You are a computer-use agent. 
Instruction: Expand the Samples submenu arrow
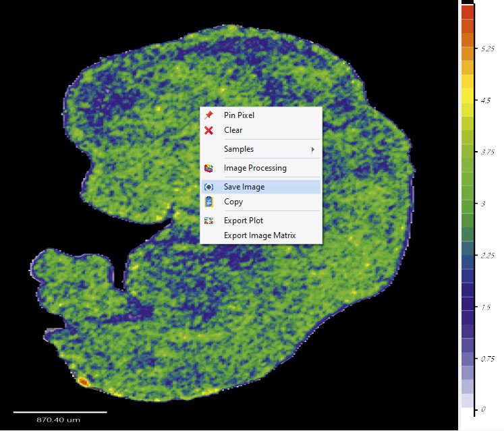pos(312,149)
